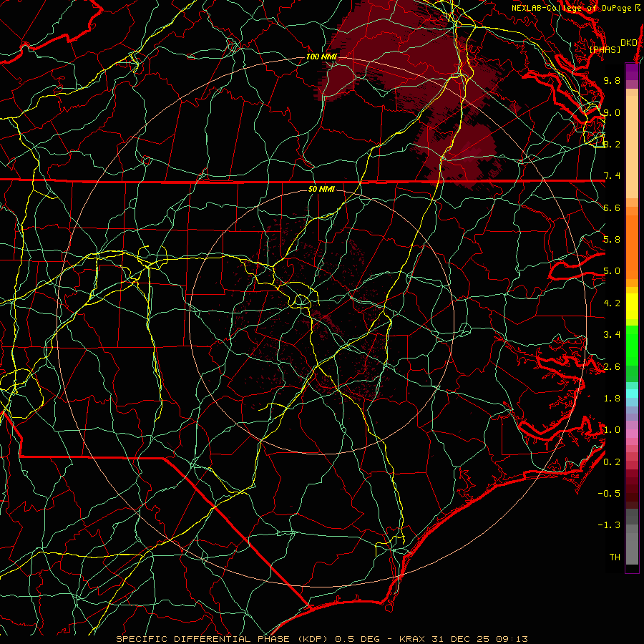The height and width of the screenshot is (644, 644).
Task: Click the 4.2 value on color scale
Action: (x=612, y=303)
